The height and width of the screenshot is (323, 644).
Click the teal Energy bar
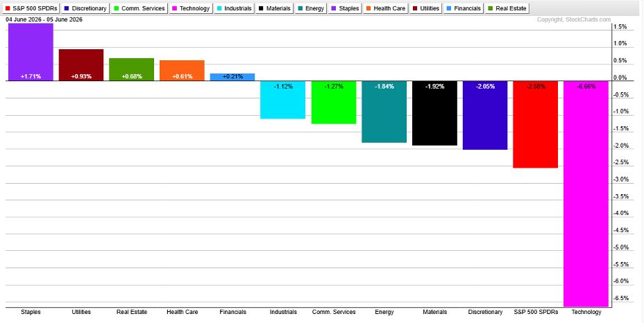click(x=384, y=112)
